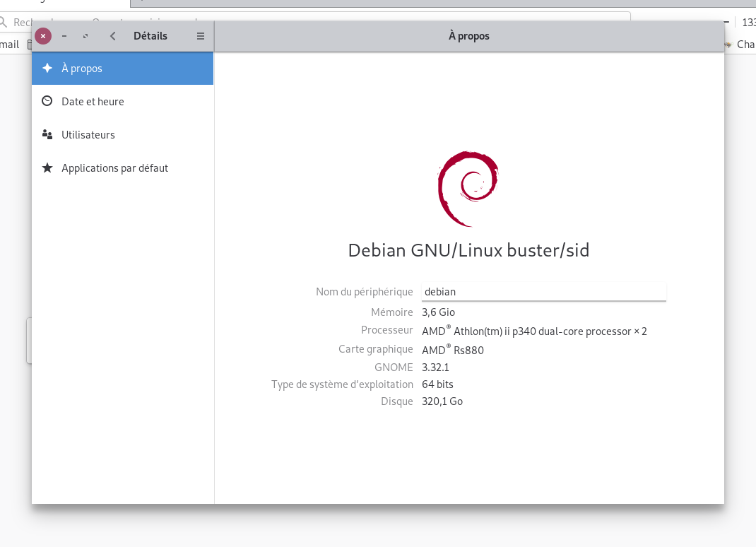Minimize the Détails settings window

64,36
